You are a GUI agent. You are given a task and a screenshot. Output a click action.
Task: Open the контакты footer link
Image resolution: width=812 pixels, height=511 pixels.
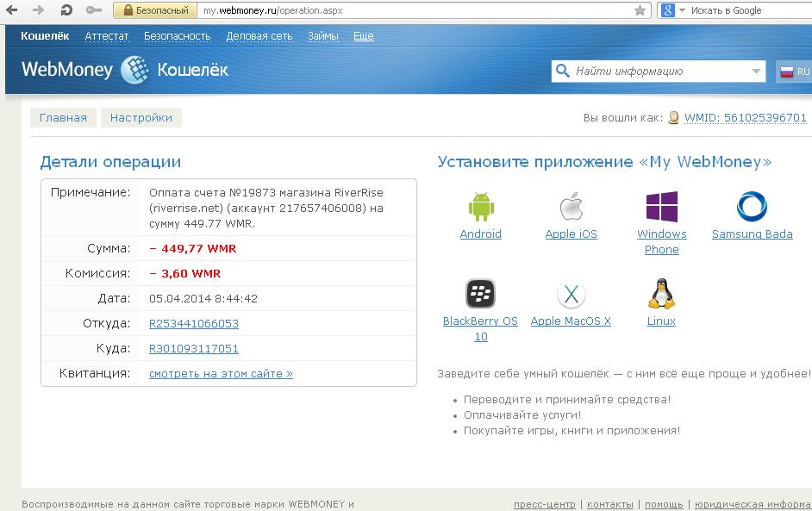click(x=610, y=504)
